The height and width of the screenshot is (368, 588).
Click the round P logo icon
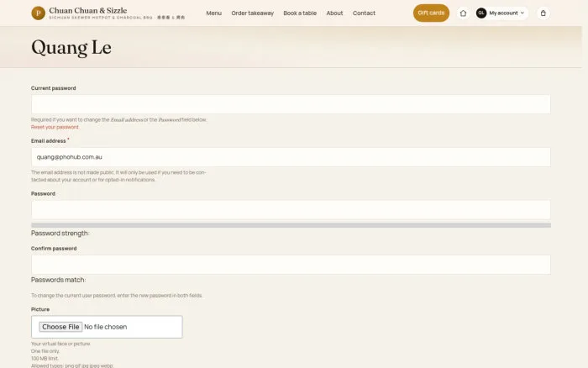pos(39,13)
